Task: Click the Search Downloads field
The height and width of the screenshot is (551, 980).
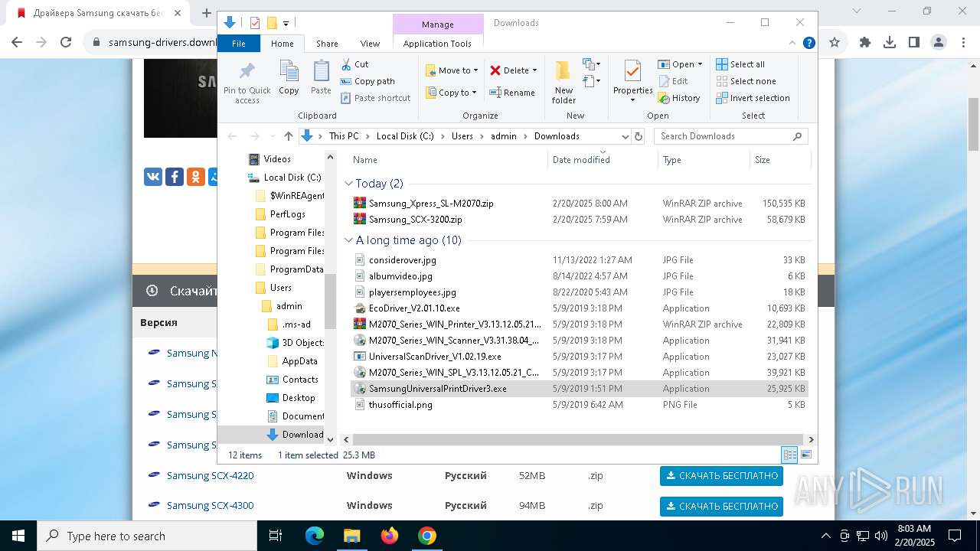Action: tap(730, 136)
